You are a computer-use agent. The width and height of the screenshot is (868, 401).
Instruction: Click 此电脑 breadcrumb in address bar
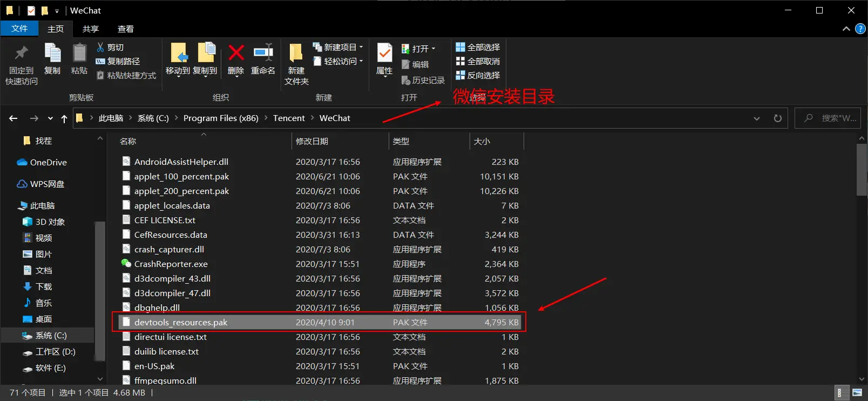(x=111, y=118)
